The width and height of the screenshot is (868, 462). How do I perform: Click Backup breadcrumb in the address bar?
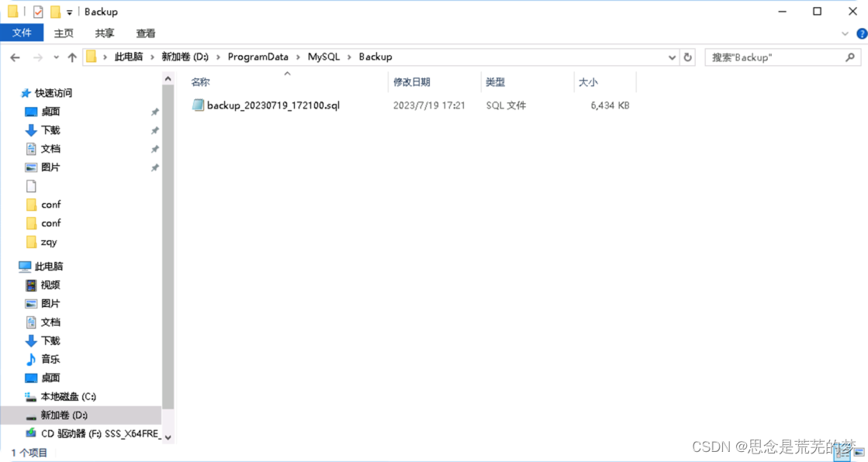pos(375,57)
